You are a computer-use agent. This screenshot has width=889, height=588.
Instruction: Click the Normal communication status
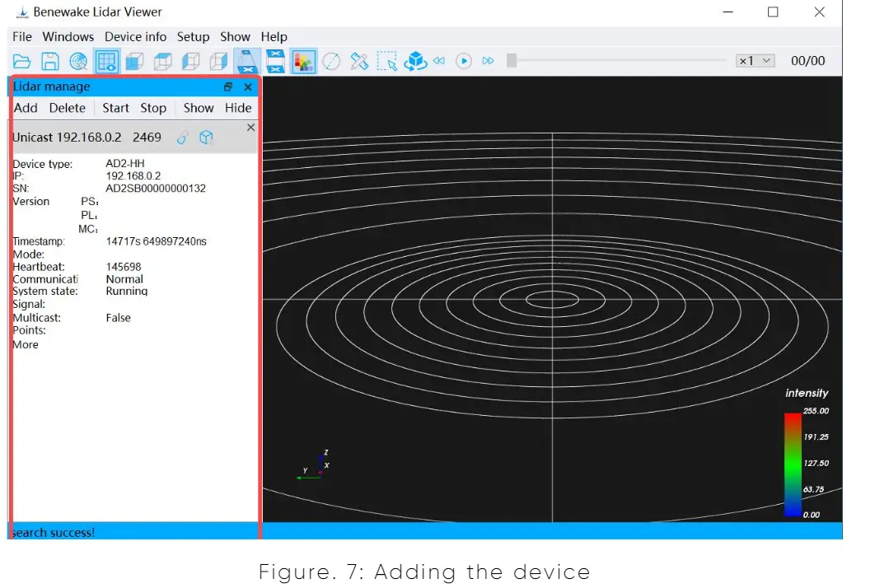click(x=124, y=278)
